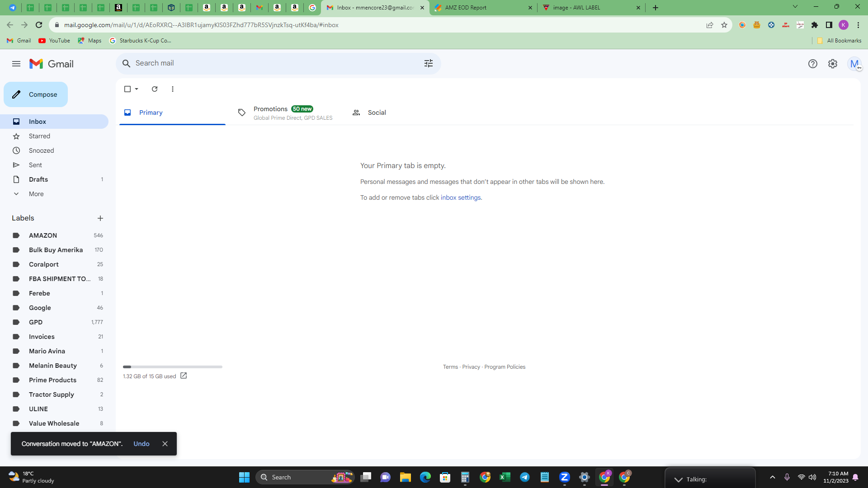Switch to the Promotions tab
The width and height of the screenshot is (868, 488).
(287, 113)
